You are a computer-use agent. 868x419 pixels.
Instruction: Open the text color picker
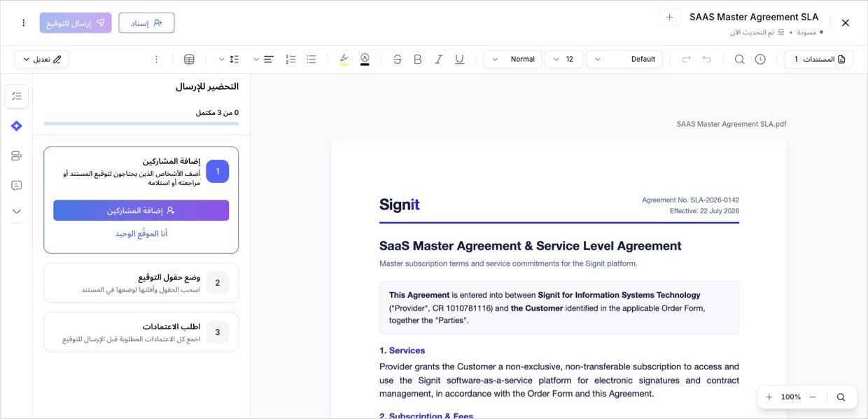point(365,60)
